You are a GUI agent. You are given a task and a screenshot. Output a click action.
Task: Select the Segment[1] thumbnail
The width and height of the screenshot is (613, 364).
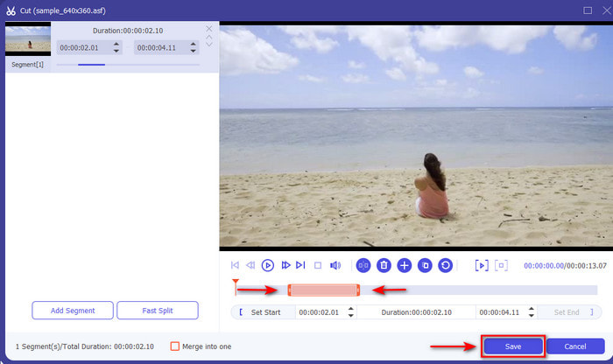point(28,39)
